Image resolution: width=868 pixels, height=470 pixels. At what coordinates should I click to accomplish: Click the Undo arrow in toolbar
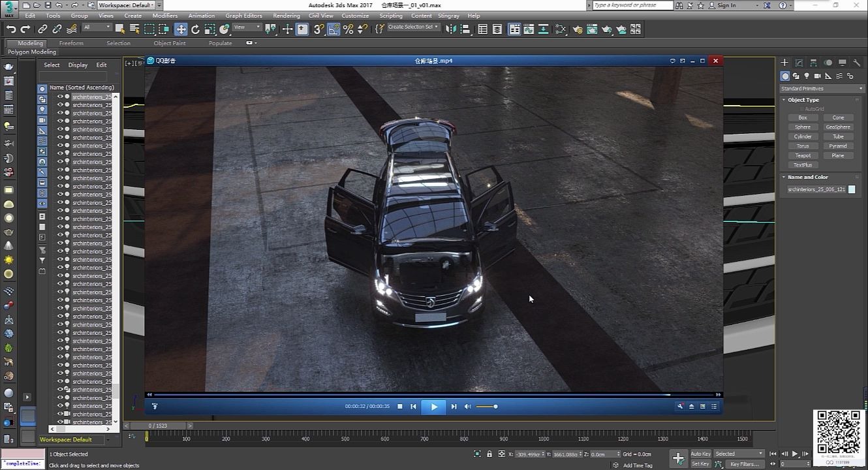11,29
